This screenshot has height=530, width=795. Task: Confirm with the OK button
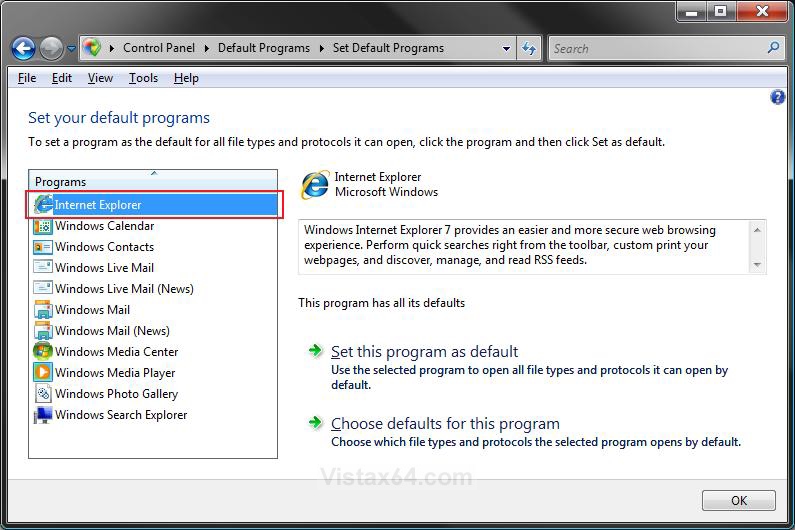pos(739,501)
